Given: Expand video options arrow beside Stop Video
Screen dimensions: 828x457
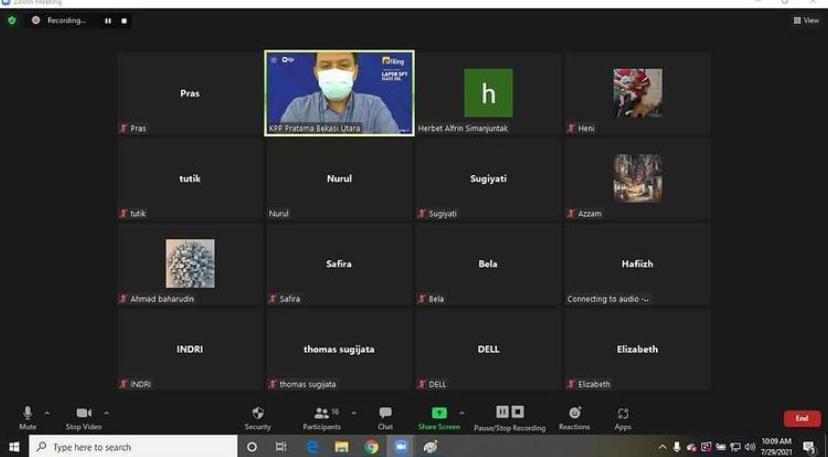Looking at the screenshot, I should (106, 413).
